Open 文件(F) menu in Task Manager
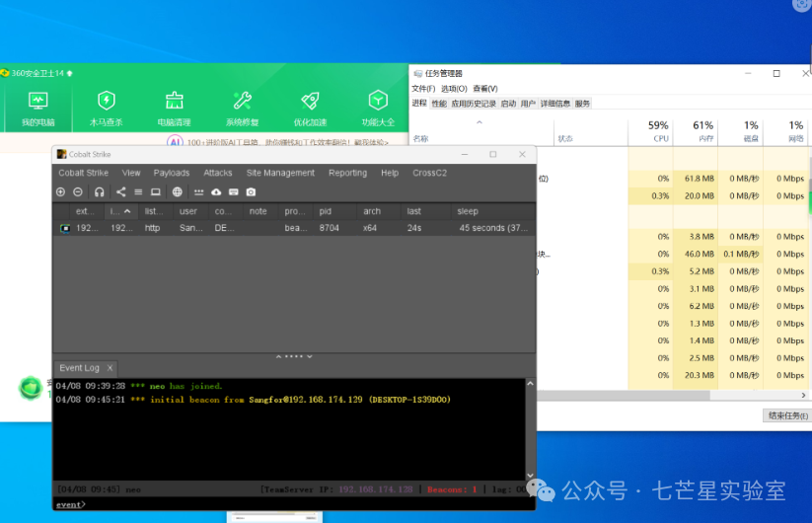 coord(423,89)
